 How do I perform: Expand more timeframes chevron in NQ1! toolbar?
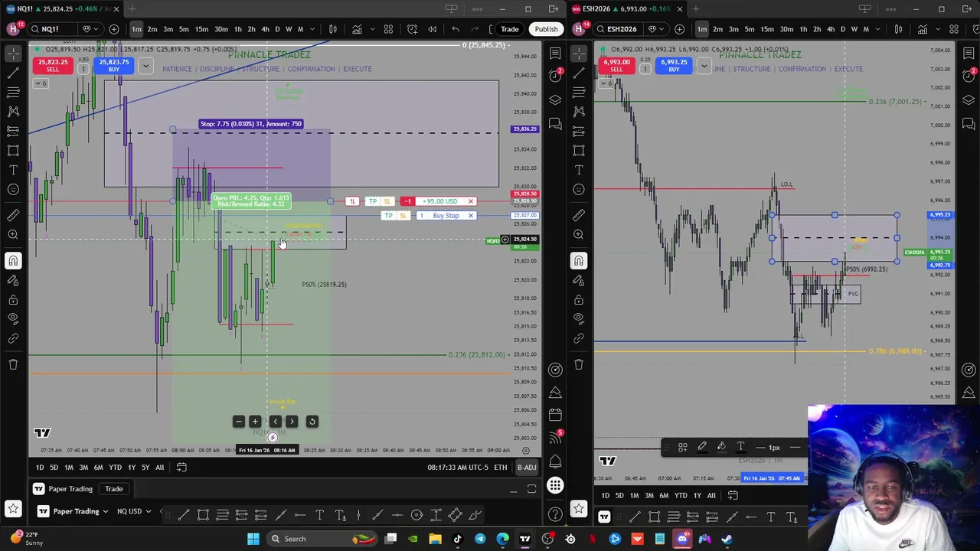[312, 29]
